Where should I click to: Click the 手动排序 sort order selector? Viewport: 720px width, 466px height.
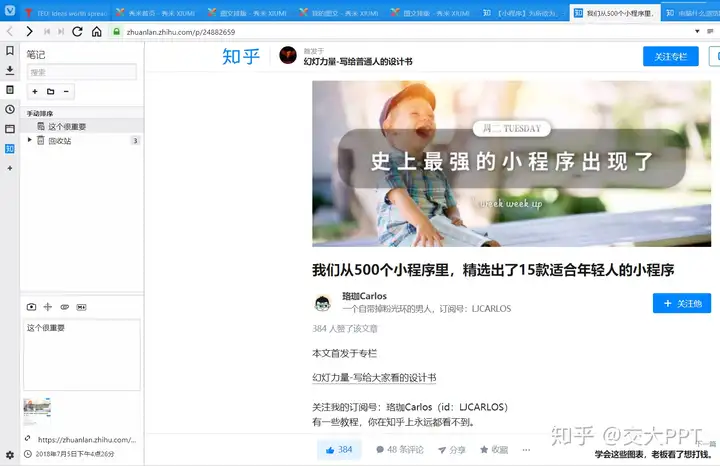[39, 113]
